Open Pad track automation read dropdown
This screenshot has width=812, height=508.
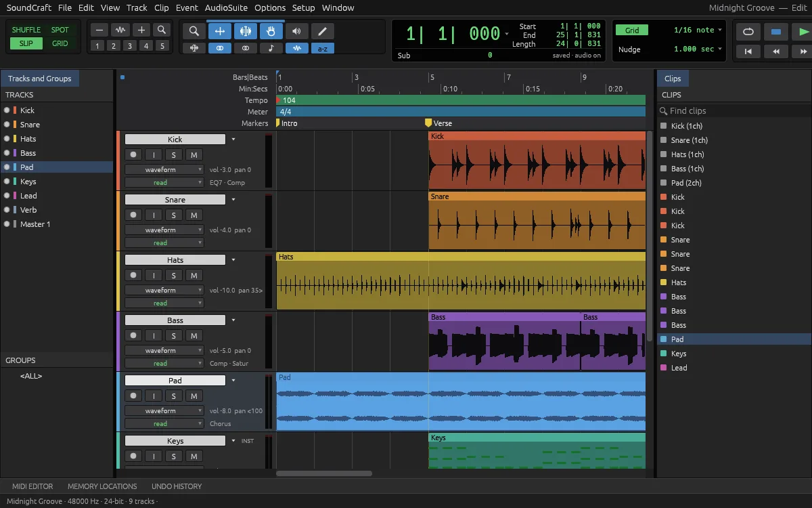(x=164, y=423)
